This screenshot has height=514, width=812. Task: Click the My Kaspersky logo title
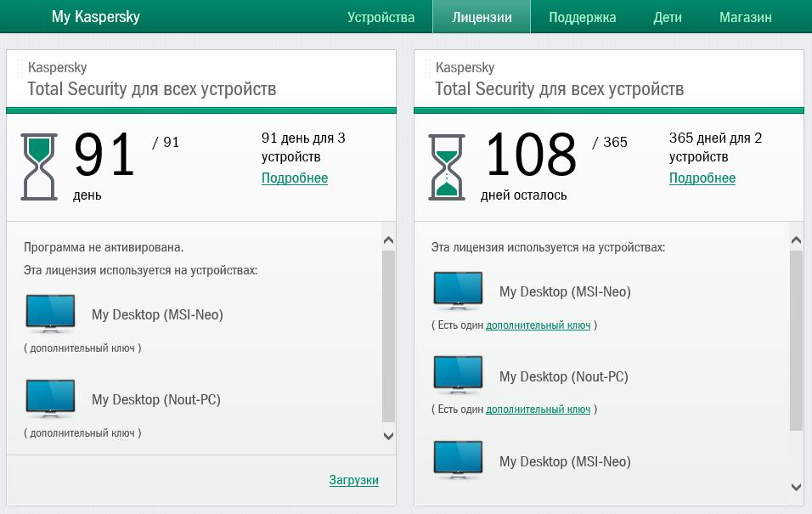click(x=96, y=17)
